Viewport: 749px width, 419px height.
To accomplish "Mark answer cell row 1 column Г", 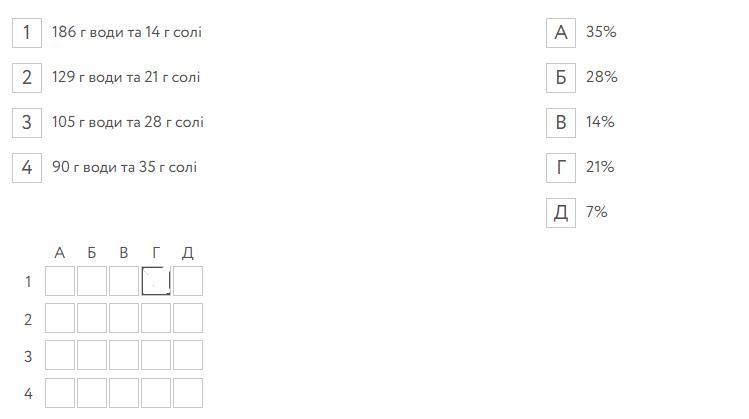I will (x=156, y=281).
